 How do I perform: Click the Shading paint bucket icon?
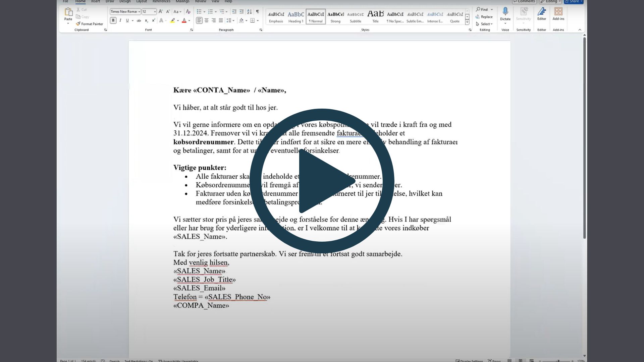click(241, 20)
